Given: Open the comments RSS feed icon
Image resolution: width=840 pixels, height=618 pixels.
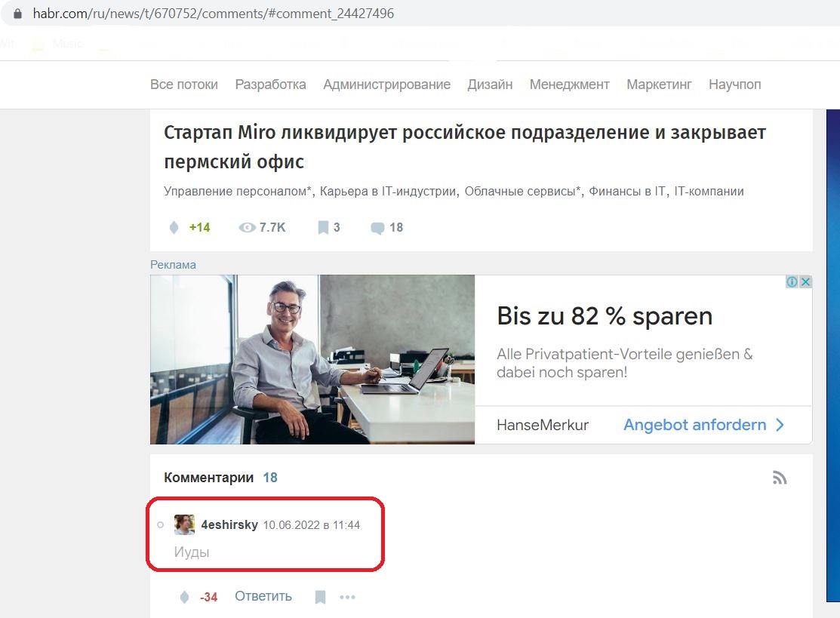Looking at the screenshot, I should click(x=780, y=478).
